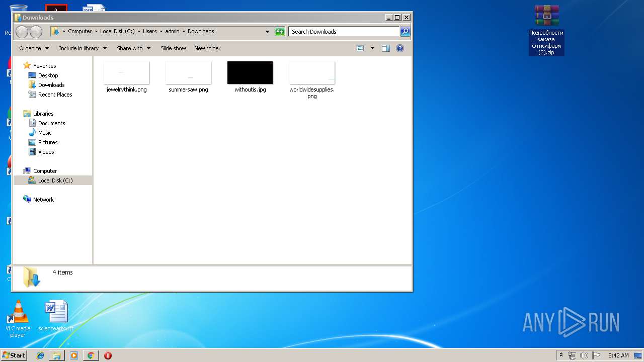The image size is (644, 362).
Task: Click in Search Downloads field
Action: (x=344, y=32)
